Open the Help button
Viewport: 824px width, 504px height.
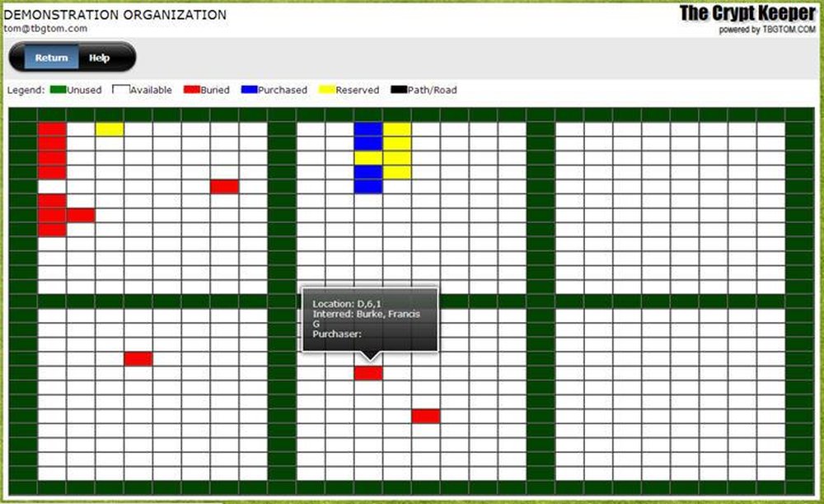click(100, 58)
